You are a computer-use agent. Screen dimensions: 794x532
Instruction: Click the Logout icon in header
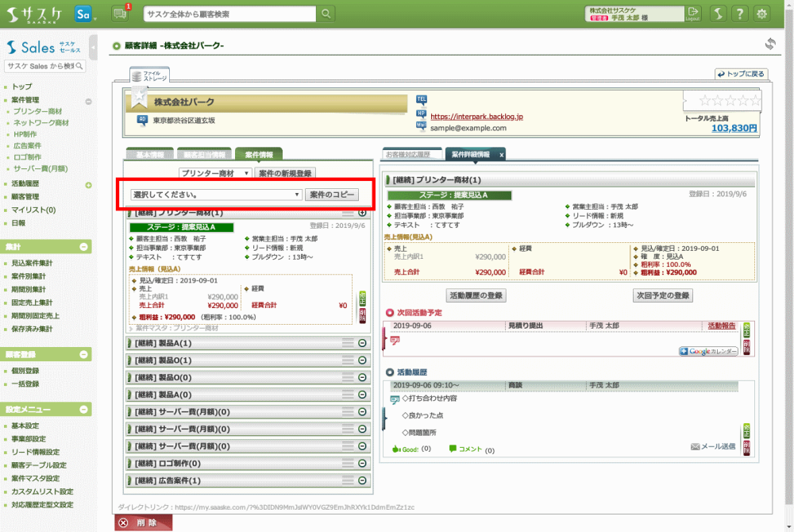pyautogui.click(x=693, y=13)
